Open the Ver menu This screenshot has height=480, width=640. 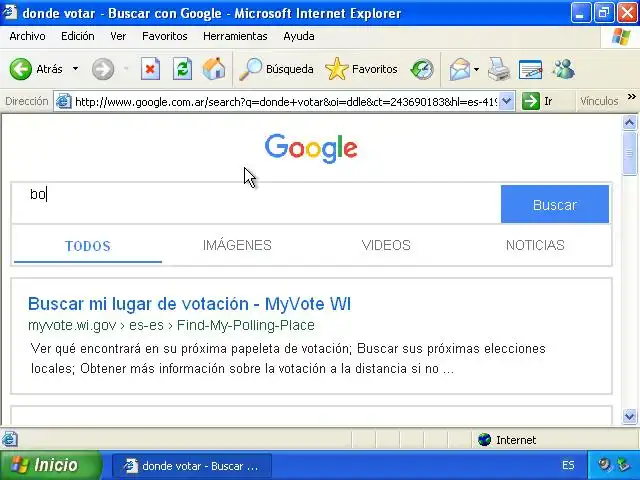(x=118, y=36)
